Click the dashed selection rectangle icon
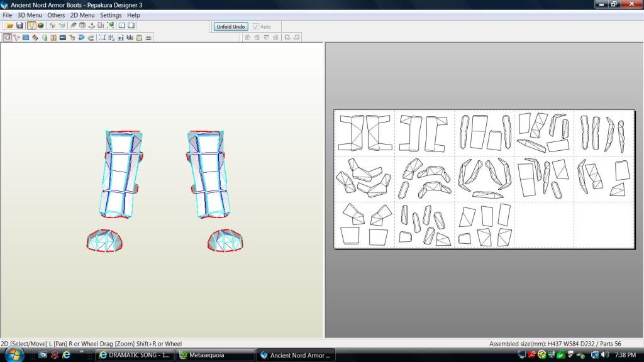Screen dimensions: 644x362 click(x=102, y=37)
